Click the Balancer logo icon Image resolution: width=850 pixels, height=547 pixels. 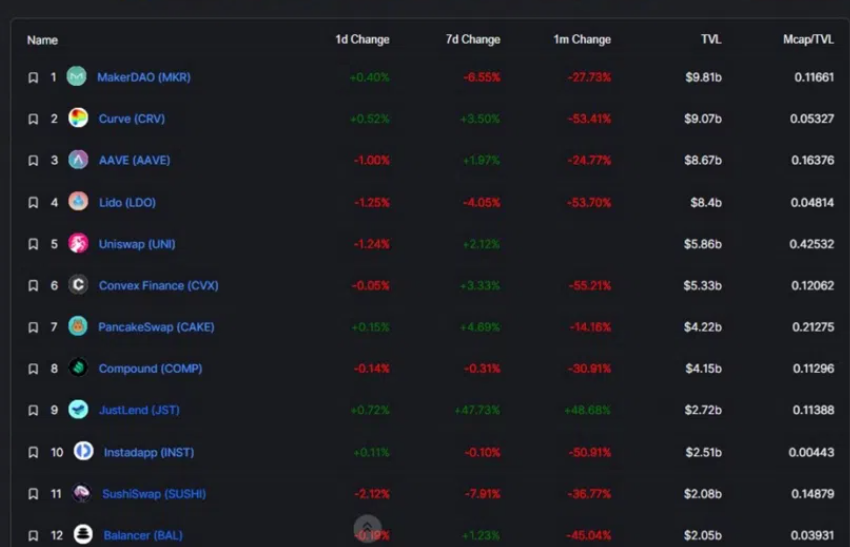[83, 535]
